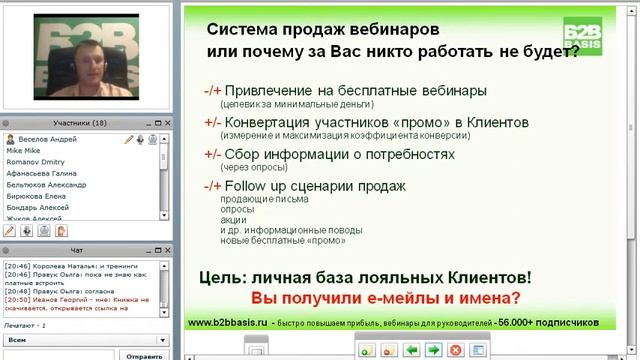The height and width of the screenshot is (360, 640).
Task: Click the Чат panel title
Action: [x=76, y=250]
